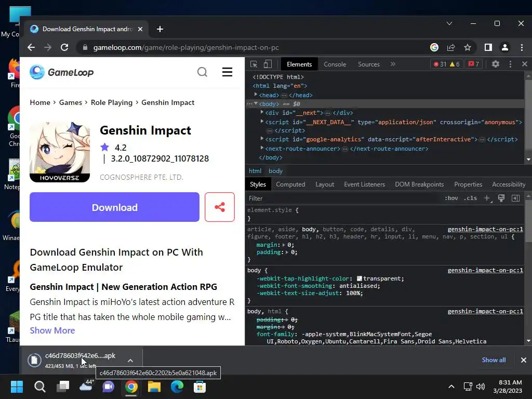The image size is (532, 399).
Task: Expand the next-route-announcer node
Action: (262, 148)
